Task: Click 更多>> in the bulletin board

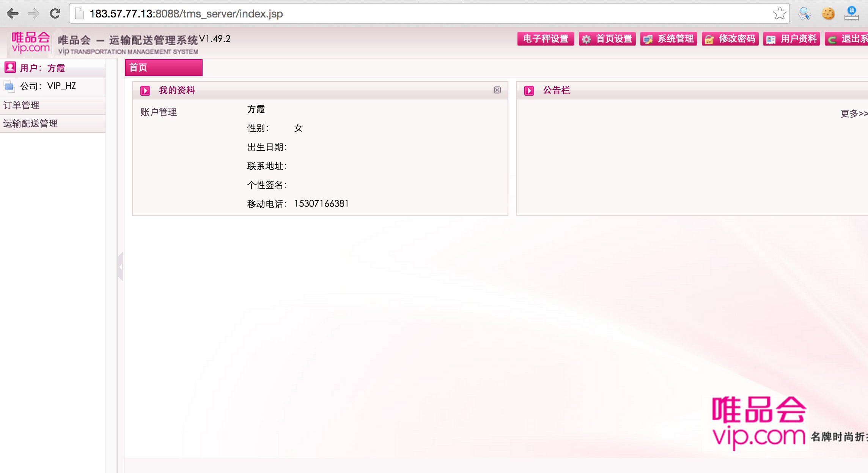Action: tap(854, 114)
